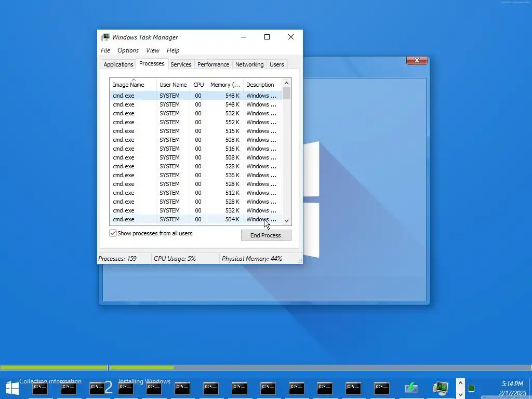Click the green square system tray icon

pos(471,388)
